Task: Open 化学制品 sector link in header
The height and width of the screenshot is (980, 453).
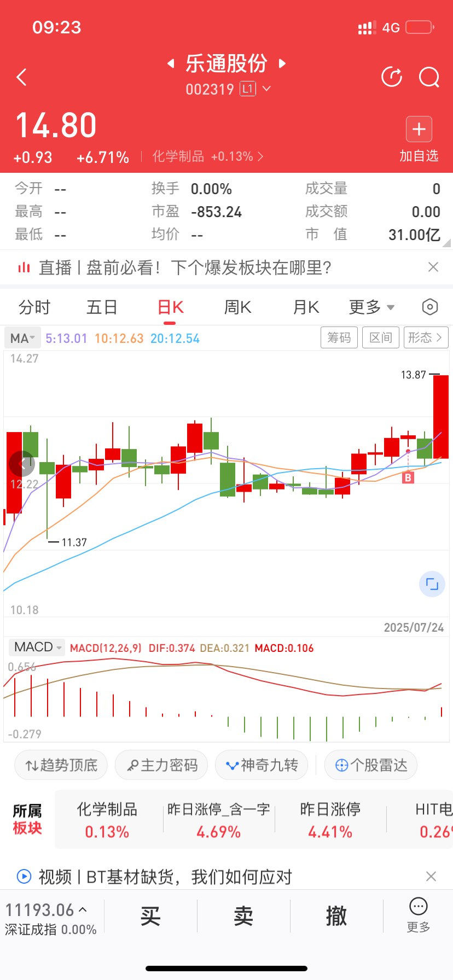Action: click(208, 156)
